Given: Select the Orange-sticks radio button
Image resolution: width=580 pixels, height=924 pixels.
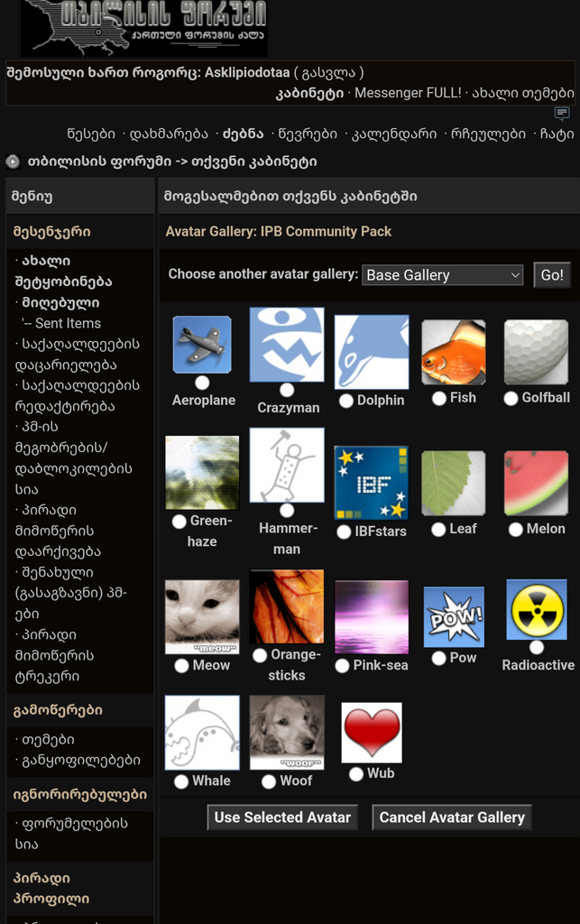Looking at the screenshot, I should pos(260,655).
